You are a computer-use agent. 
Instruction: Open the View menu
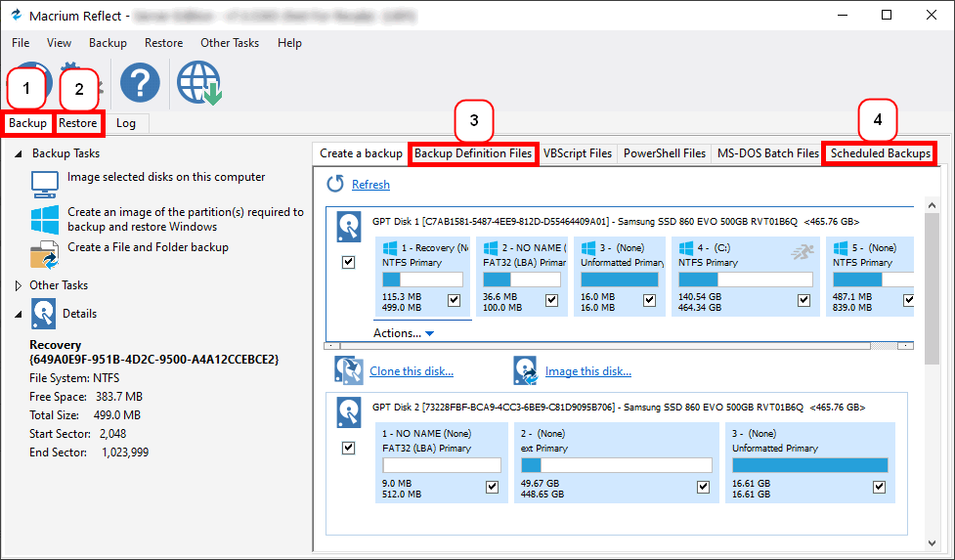point(59,43)
